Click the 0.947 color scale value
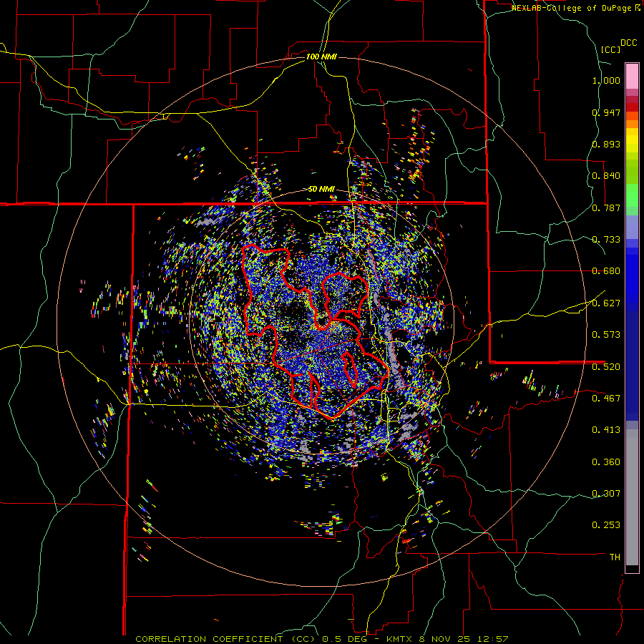This screenshot has width=644, height=644. click(606, 112)
